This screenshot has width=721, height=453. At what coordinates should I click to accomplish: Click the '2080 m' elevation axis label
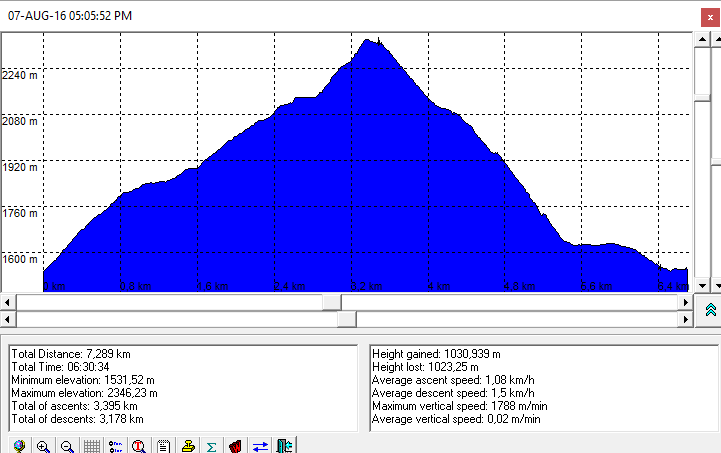point(20,121)
